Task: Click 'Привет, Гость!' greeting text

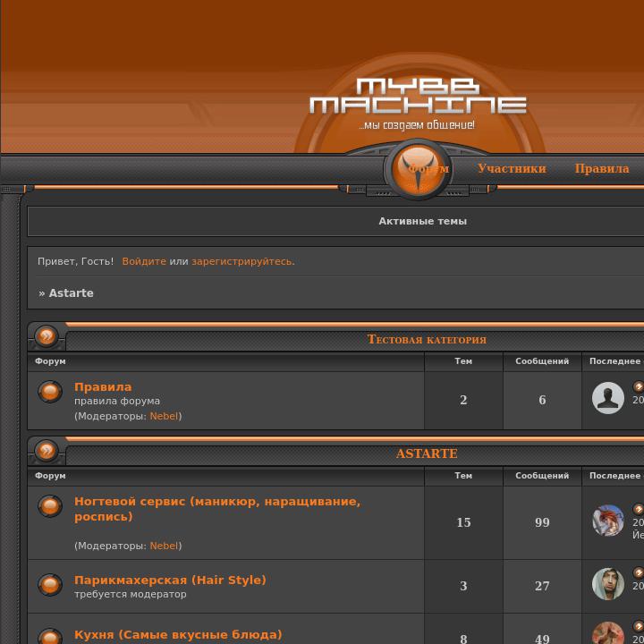Action: tap(75, 261)
